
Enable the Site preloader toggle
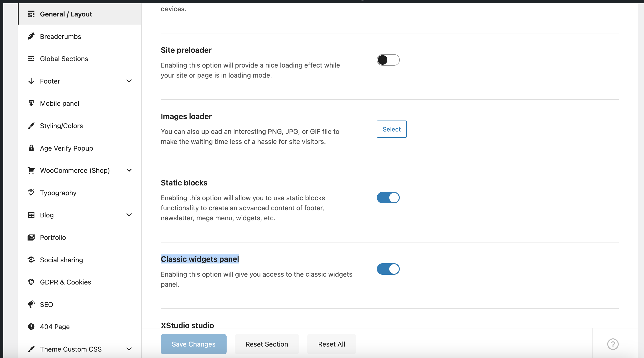(x=388, y=60)
